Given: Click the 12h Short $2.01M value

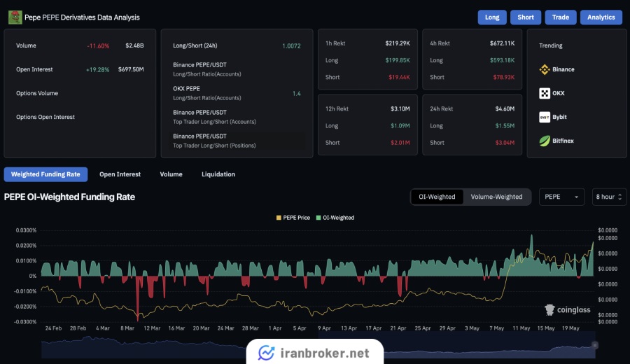Looking at the screenshot, I should (400, 143).
